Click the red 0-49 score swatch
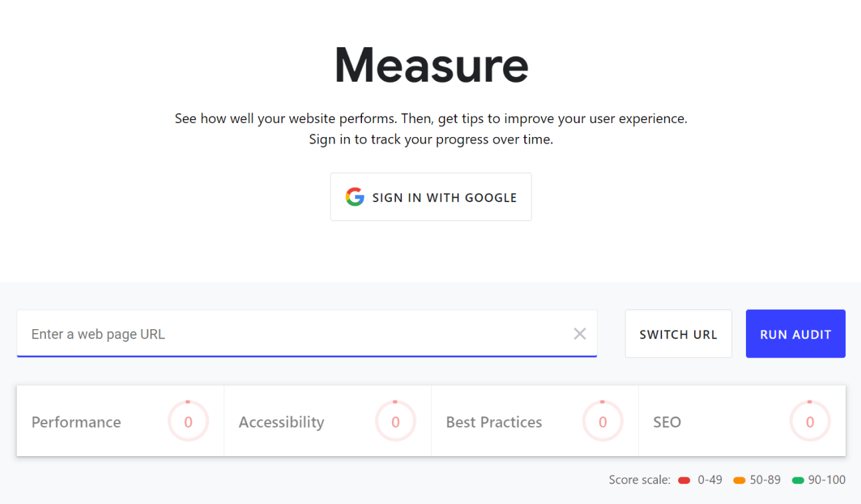The image size is (861, 504). pyautogui.click(x=684, y=480)
